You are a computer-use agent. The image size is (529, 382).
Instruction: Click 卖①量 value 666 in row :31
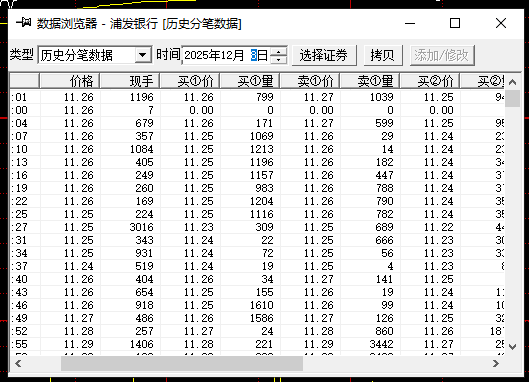tap(384, 240)
